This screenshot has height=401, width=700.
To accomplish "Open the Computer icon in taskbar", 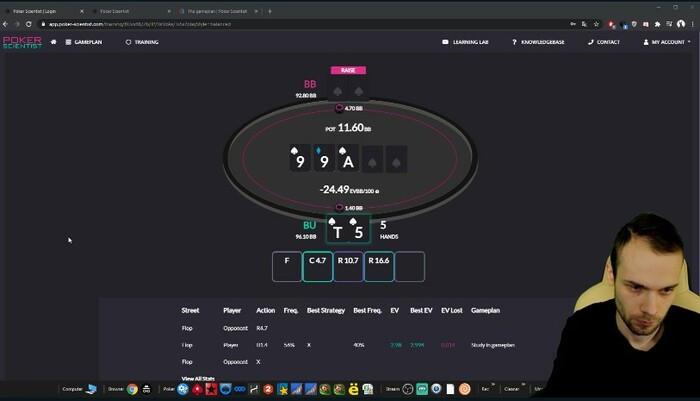I will [91, 389].
